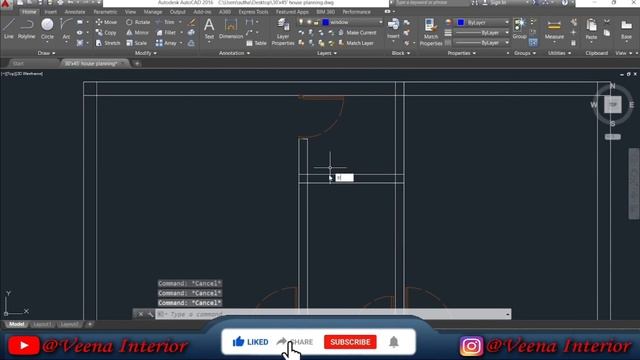Click the Fillet tool
Screen dimensions: 640x360
pos(166,33)
